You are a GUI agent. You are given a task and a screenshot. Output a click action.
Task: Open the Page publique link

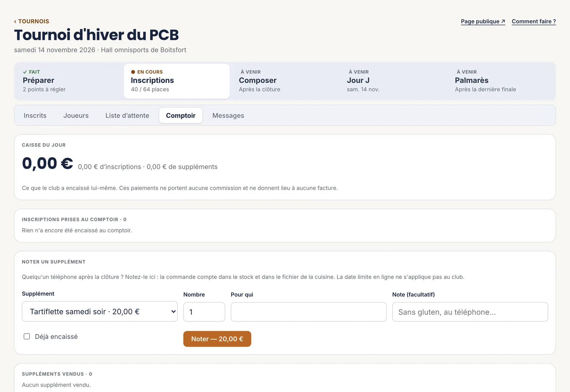pos(483,21)
